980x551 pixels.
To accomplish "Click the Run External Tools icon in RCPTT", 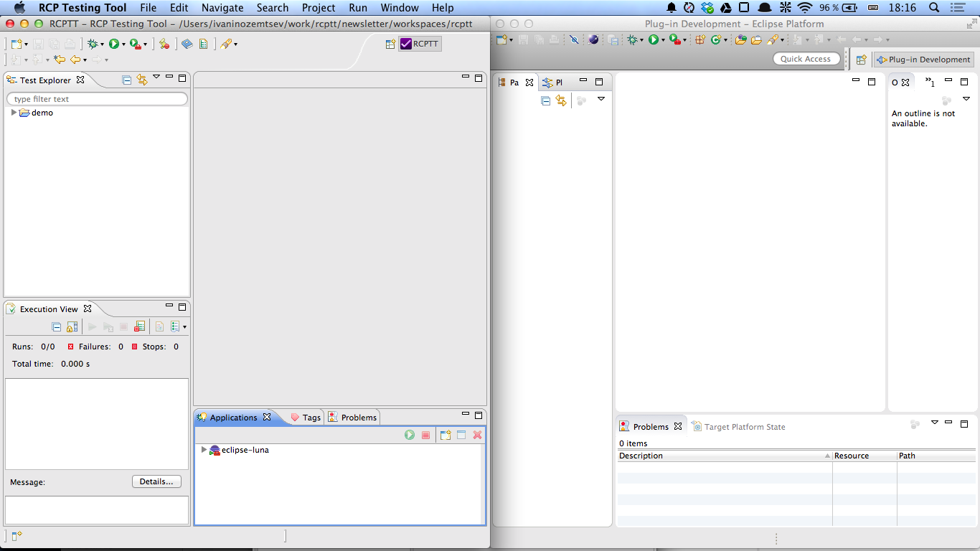I will click(x=136, y=44).
